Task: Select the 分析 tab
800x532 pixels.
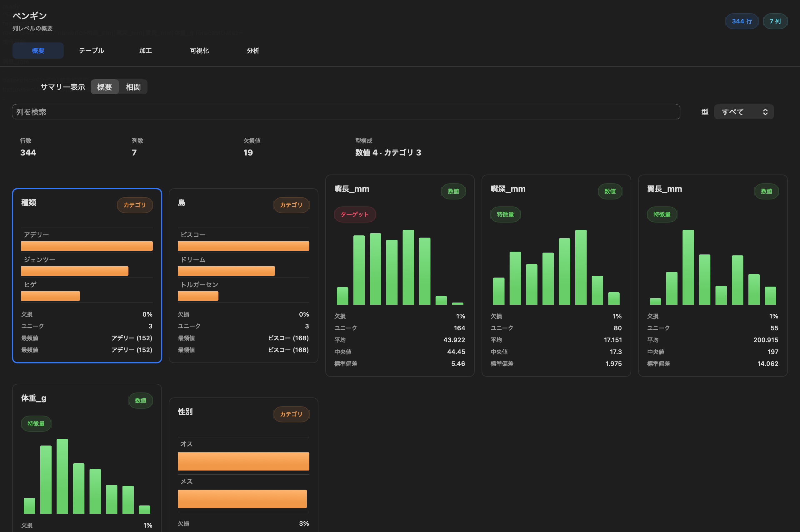Action: (x=253, y=51)
